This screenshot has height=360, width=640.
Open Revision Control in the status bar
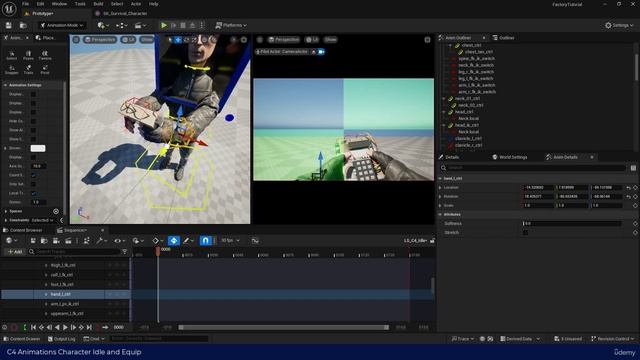coord(613,339)
